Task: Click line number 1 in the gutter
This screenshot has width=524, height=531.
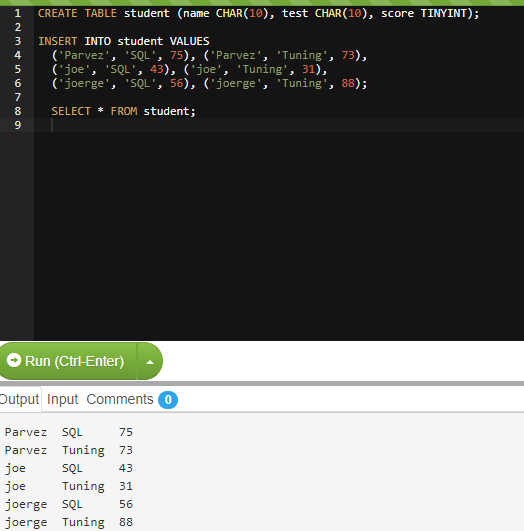Action: coord(18,14)
